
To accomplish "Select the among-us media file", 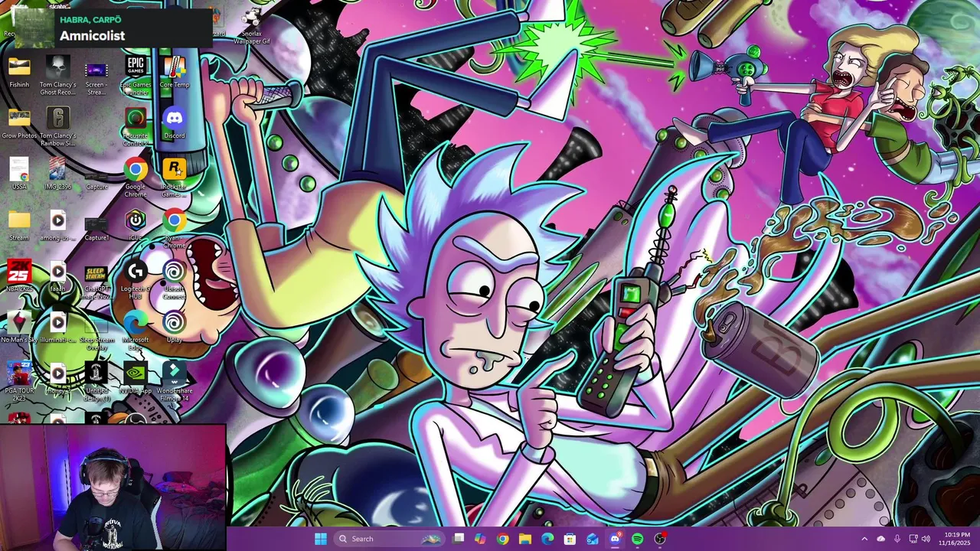I will 58,225.
